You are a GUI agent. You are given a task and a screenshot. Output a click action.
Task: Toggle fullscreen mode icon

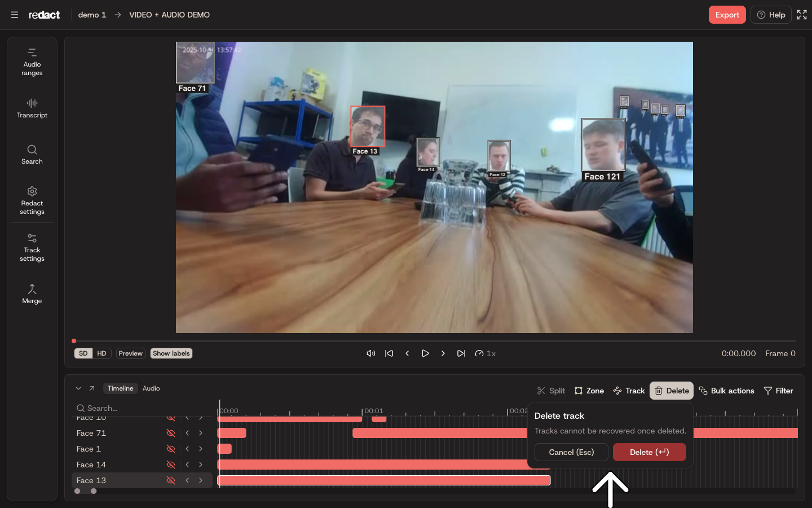point(802,15)
